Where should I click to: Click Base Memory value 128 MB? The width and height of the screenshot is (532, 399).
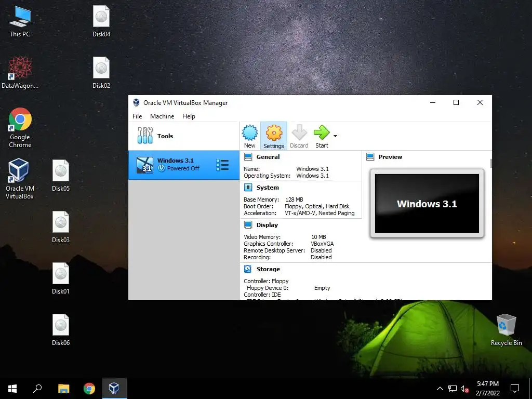click(x=294, y=199)
